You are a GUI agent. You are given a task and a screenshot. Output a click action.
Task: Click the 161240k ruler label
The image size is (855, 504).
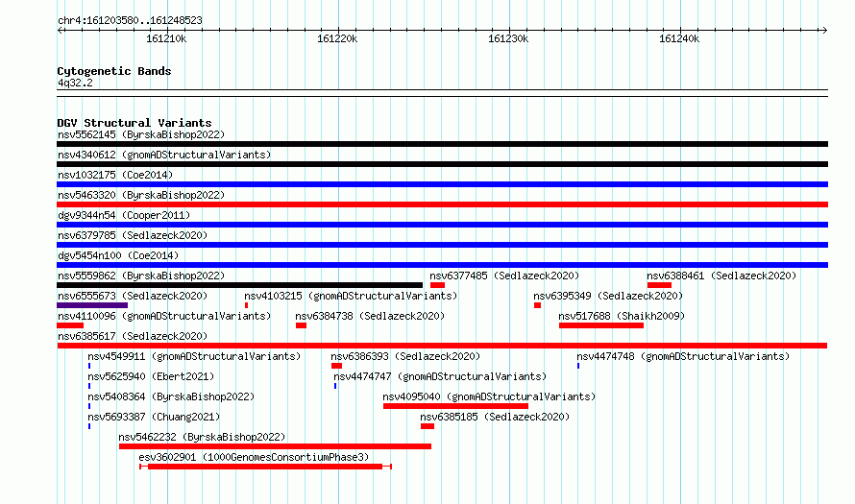click(679, 38)
